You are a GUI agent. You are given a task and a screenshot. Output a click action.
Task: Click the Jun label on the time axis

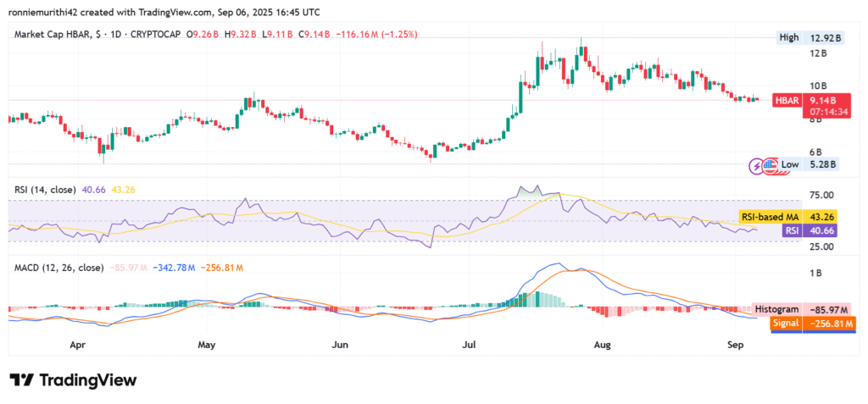click(x=339, y=345)
